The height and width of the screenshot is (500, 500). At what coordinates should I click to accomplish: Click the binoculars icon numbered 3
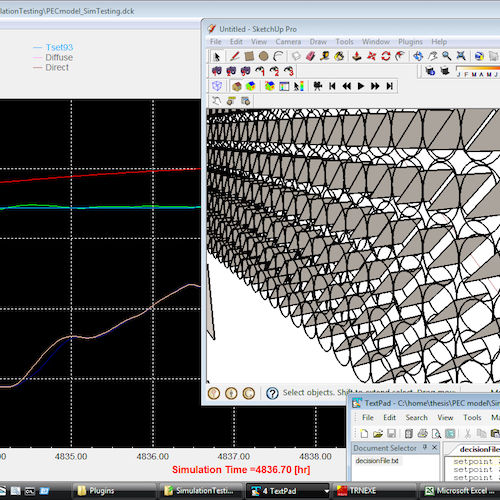(x=245, y=71)
